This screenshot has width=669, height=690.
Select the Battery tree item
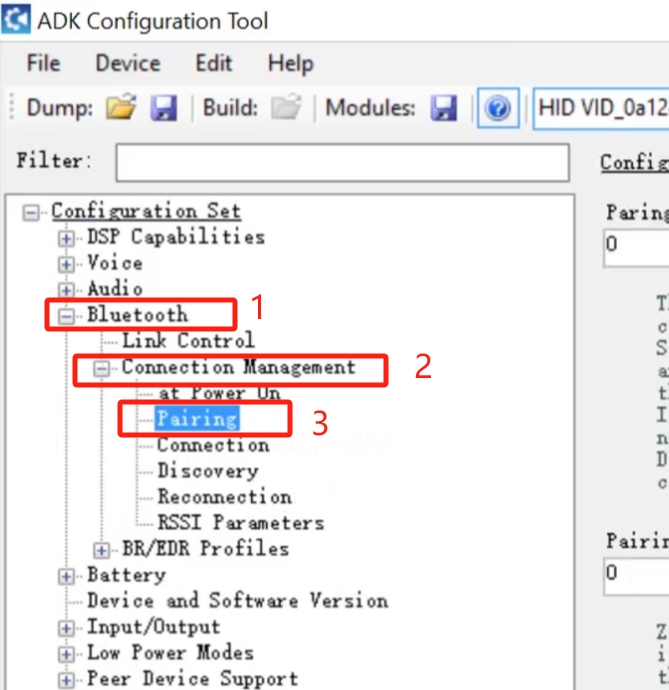(126, 575)
